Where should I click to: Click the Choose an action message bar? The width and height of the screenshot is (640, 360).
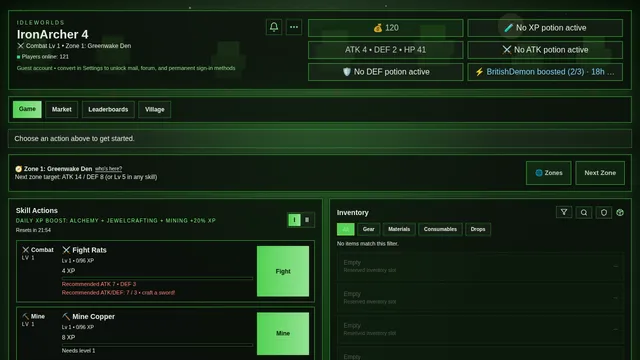coord(320,138)
